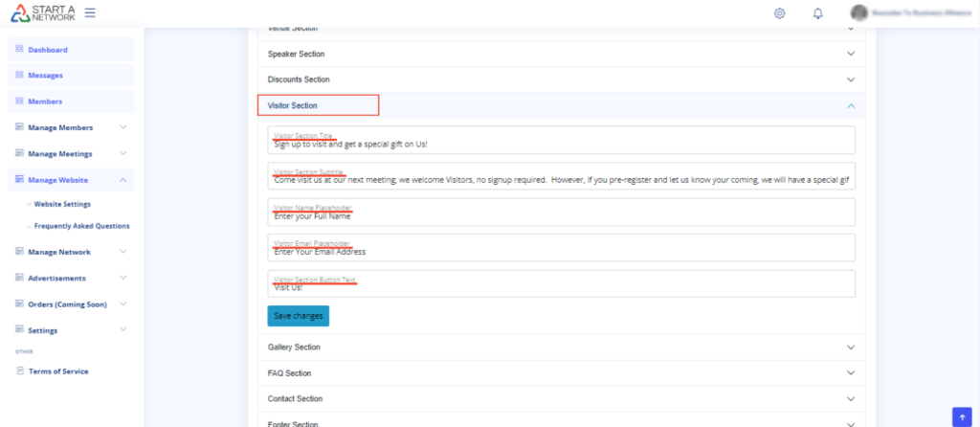Collapse the Visitor Section panel

[850, 105]
